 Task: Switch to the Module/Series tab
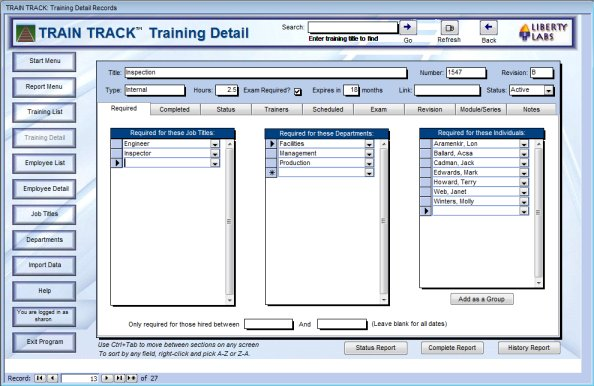pos(480,109)
